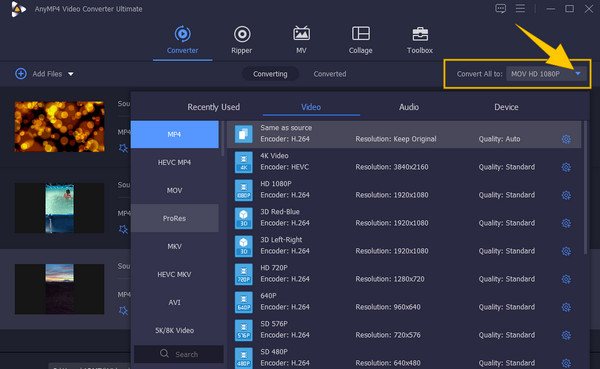Click Resolution: 1280x720 text
This screenshot has width=600, height=369.
390,279
